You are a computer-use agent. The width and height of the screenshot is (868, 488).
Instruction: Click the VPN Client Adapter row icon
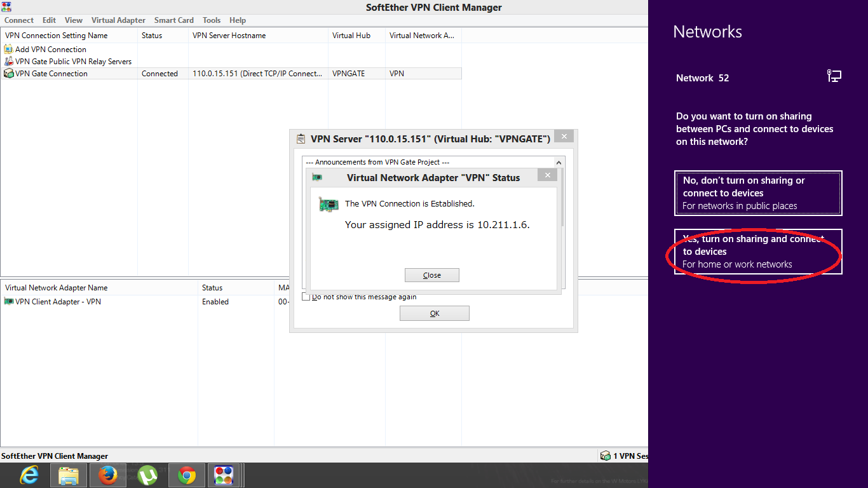coord(8,301)
